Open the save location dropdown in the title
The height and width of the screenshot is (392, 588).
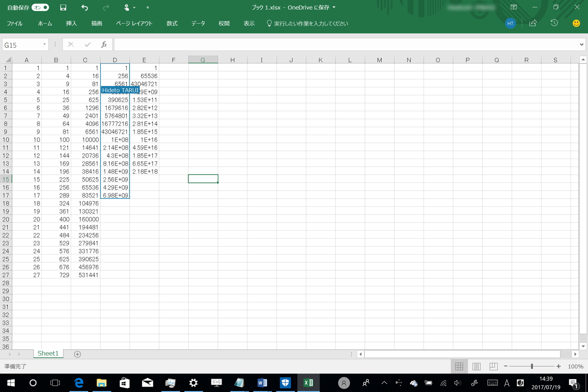coord(334,7)
